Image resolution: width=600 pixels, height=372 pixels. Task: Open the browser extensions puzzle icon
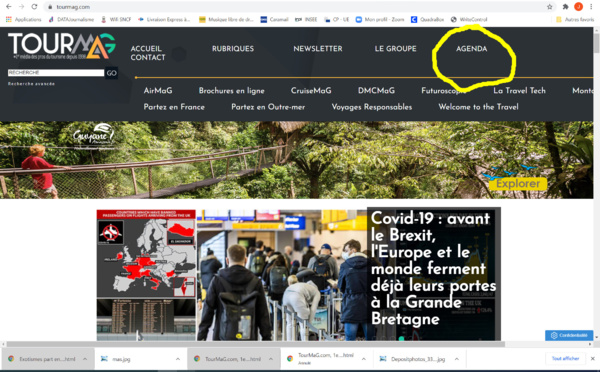pos(565,7)
